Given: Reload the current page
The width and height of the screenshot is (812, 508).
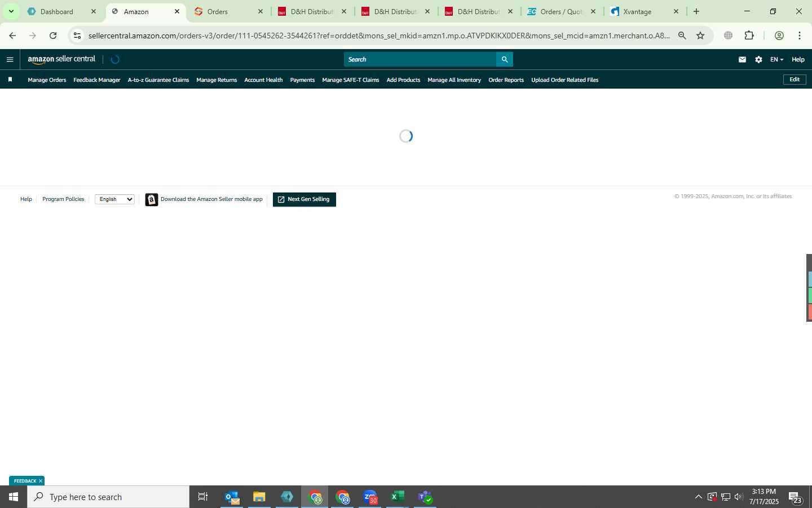Looking at the screenshot, I should (53, 36).
